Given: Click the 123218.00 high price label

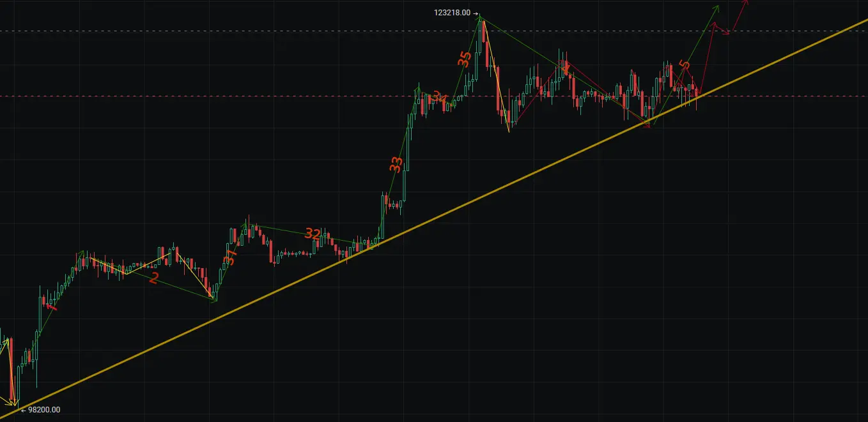Looking at the screenshot, I should coord(452,13).
